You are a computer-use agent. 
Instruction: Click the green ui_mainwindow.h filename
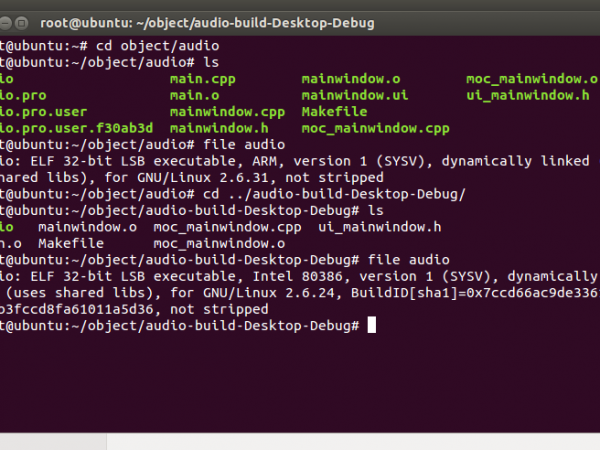pyautogui.click(x=527, y=95)
